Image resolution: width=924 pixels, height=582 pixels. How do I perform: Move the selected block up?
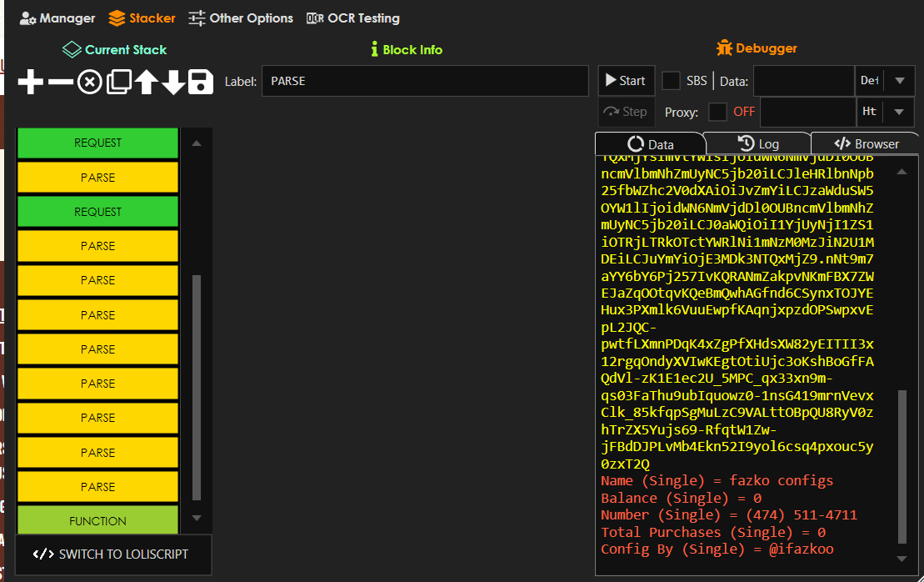pyautogui.click(x=145, y=81)
